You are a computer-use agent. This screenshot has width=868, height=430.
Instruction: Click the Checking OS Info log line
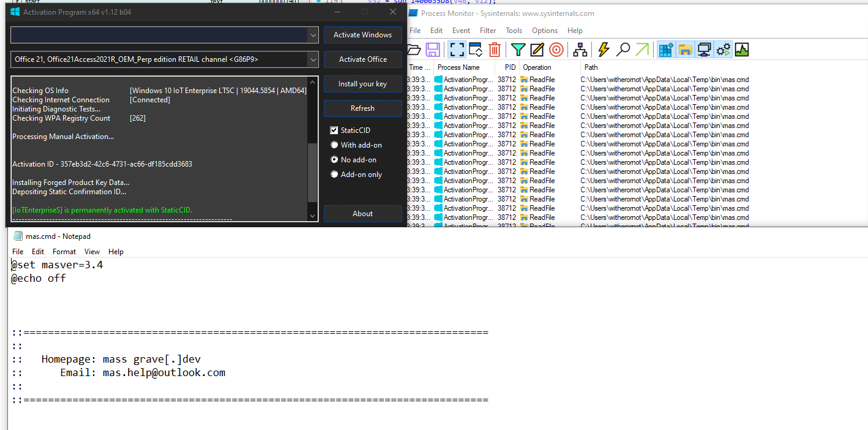(159, 91)
